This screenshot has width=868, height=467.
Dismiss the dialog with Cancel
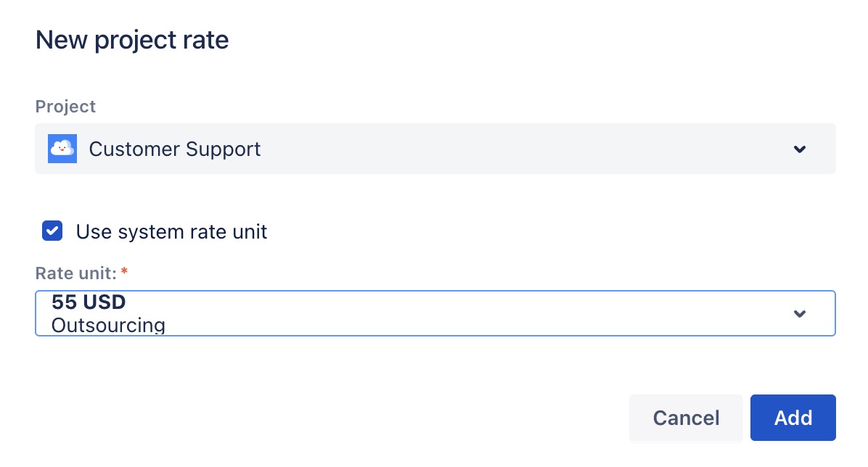tap(686, 418)
